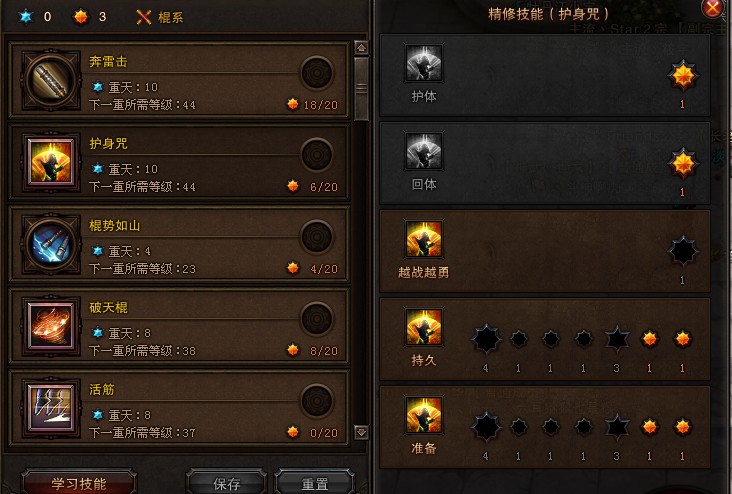This screenshot has width=732, height=494.
Task: Click the 保存 button
Action: coord(226,483)
